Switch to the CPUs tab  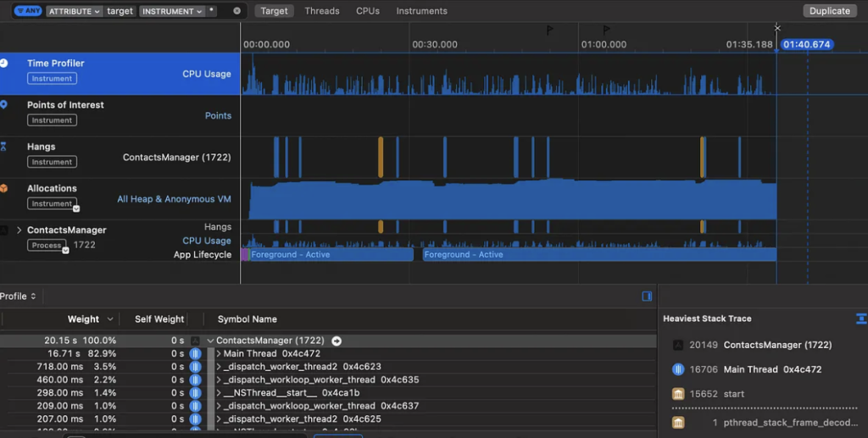coord(368,11)
